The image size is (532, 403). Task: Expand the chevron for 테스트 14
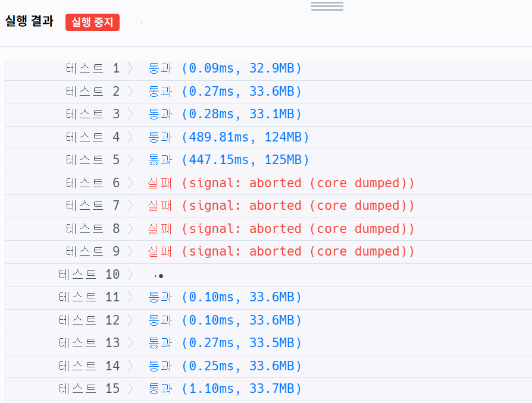click(130, 366)
